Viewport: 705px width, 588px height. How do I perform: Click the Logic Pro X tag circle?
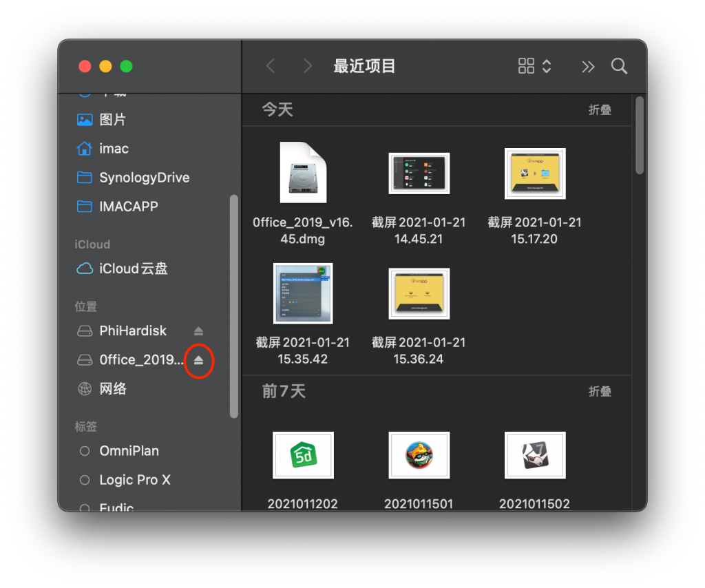tap(85, 480)
